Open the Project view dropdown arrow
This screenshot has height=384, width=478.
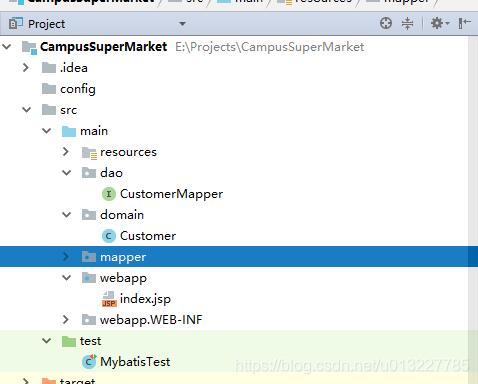click(x=182, y=24)
